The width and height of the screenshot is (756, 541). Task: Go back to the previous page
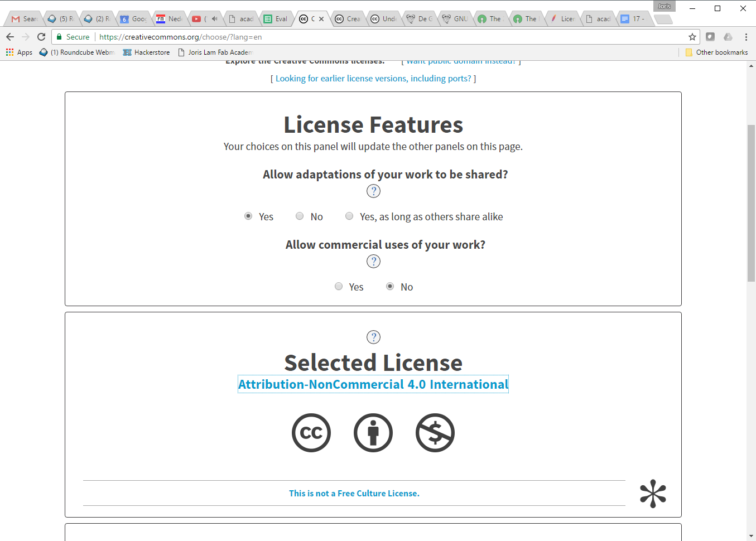click(x=10, y=37)
